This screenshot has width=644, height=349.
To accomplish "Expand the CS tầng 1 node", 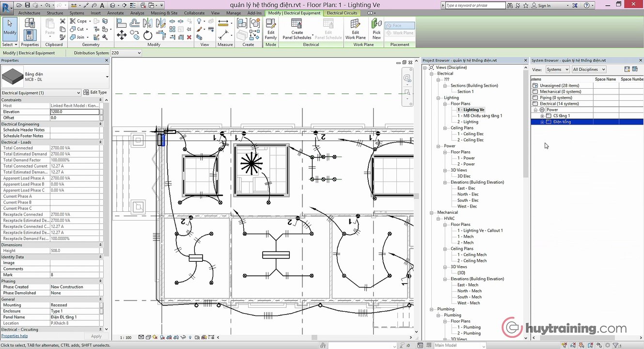I will [x=542, y=116].
